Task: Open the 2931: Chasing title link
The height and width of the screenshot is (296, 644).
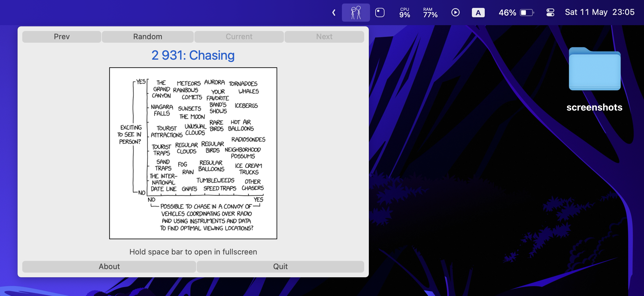Action: pos(193,55)
